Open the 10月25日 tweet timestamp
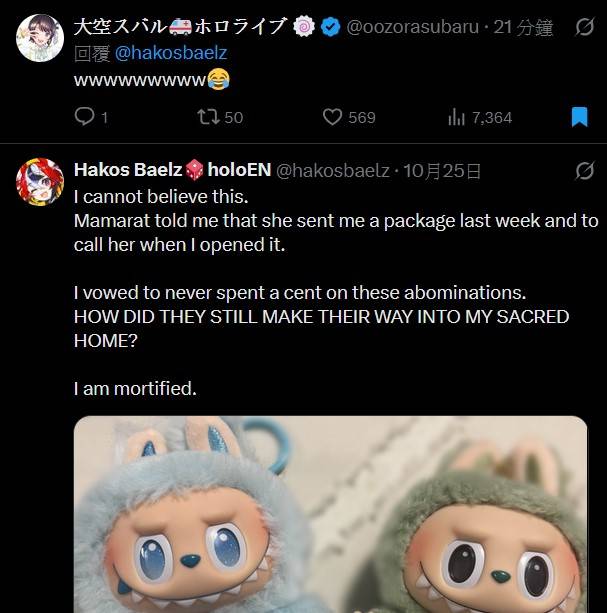 pos(440,170)
